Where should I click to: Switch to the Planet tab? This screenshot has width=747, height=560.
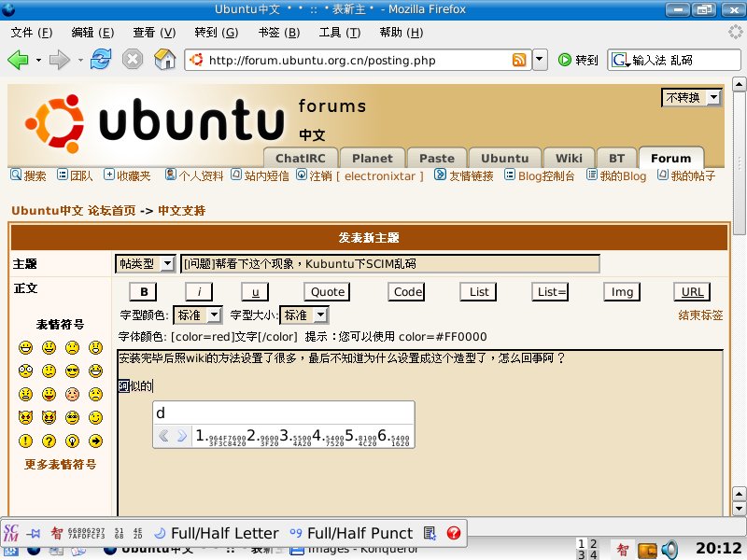point(372,158)
